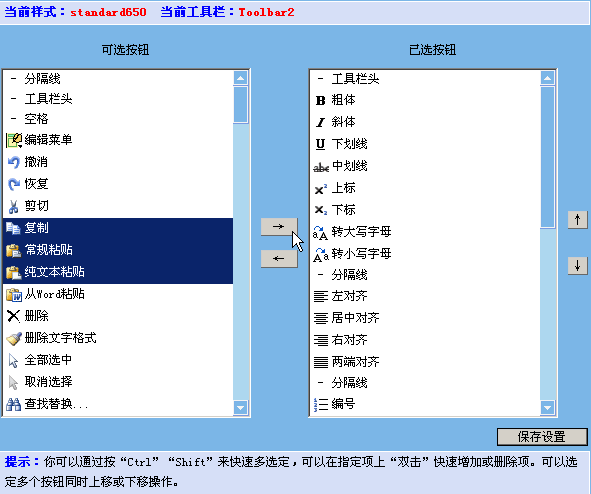Select the 恢复 redo icon item
Viewport: 591px width, 494px height.
[x=14, y=184]
